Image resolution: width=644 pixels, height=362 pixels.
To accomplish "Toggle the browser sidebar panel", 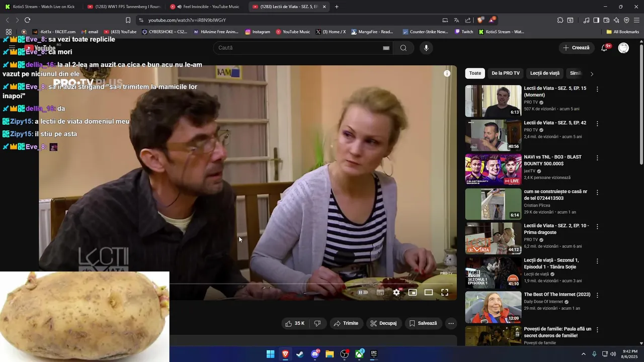I will click(596, 20).
